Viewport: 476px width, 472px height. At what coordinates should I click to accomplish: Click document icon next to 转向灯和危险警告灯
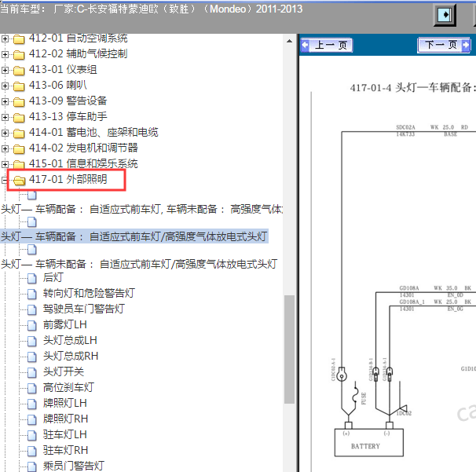pos(32,294)
